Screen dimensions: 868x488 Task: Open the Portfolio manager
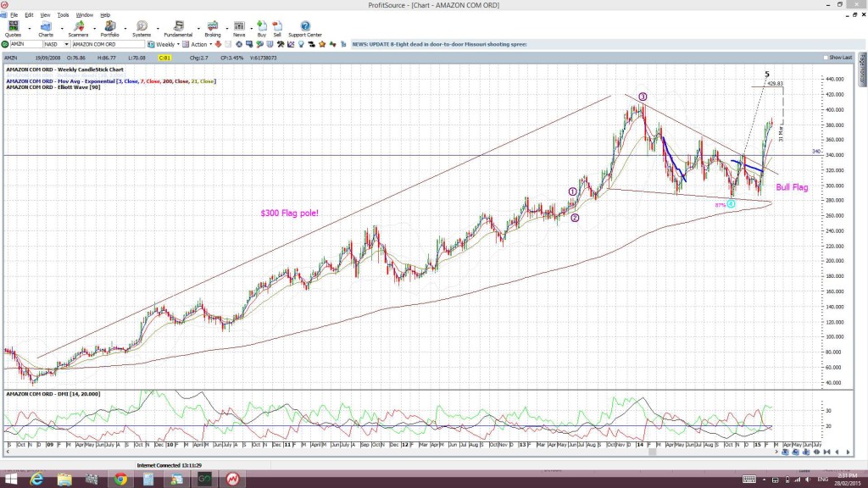pyautogui.click(x=109, y=29)
